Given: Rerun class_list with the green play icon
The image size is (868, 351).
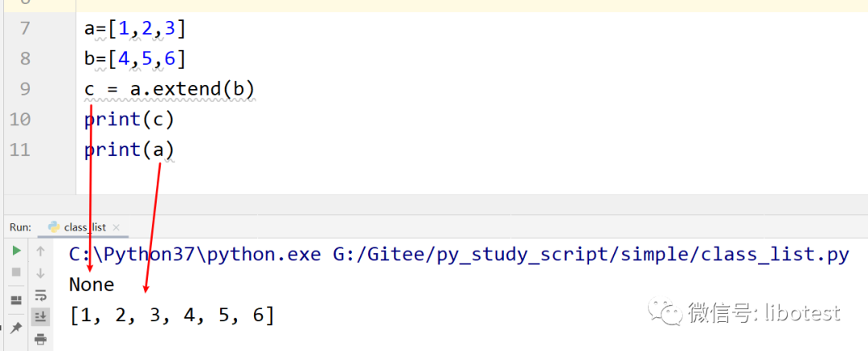Looking at the screenshot, I should point(16,251).
